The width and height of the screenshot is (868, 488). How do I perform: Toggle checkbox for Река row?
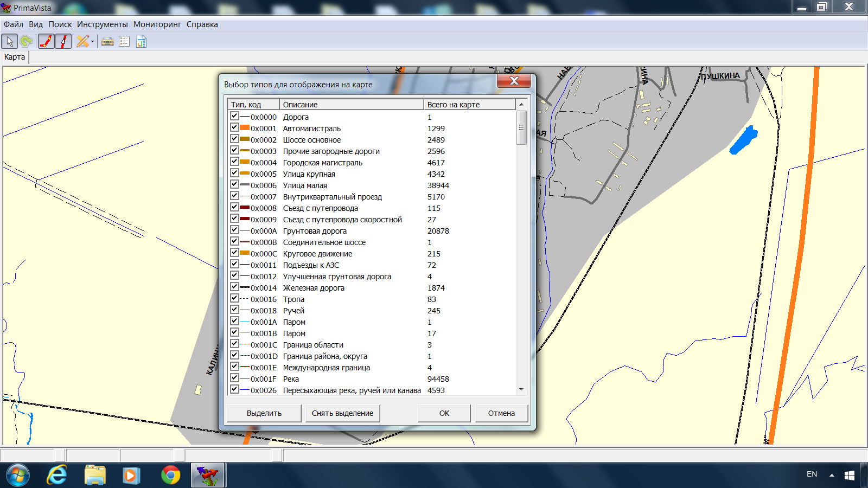point(234,378)
